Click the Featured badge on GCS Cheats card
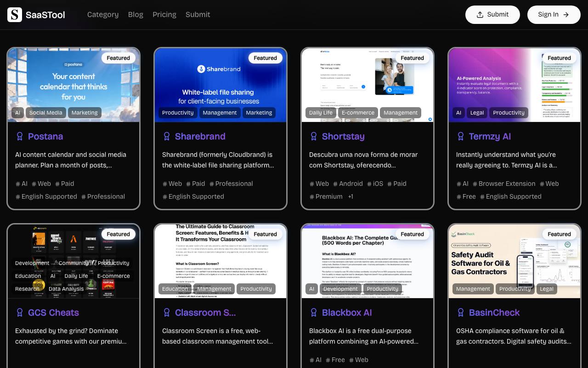The image size is (588, 368). 119,234
